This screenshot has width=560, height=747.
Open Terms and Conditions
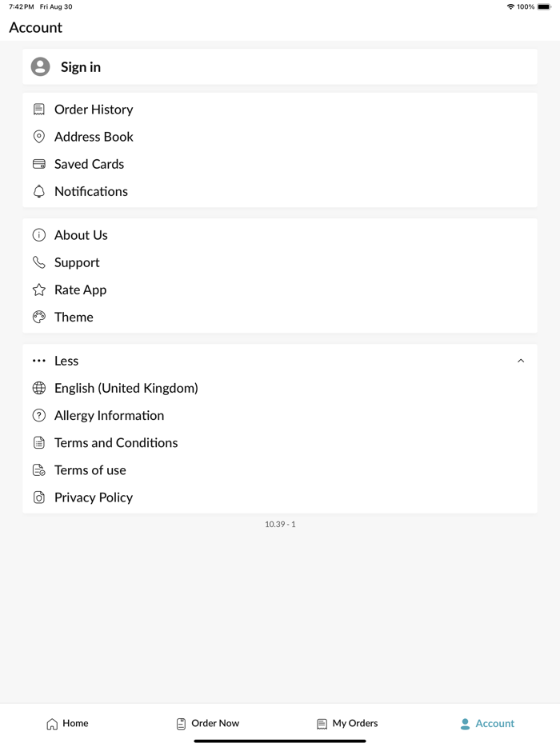coord(116,443)
